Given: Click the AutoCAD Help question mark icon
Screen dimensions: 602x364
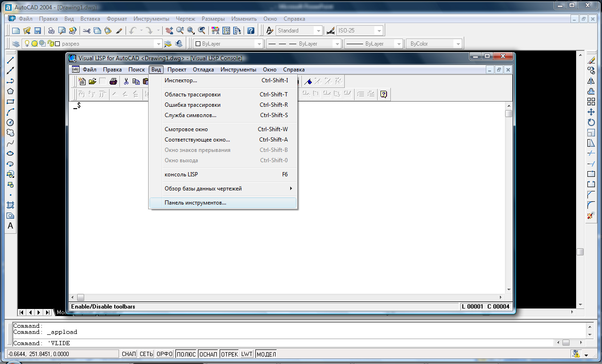Looking at the screenshot, I should pyautogui.click(x=251, y=31).
